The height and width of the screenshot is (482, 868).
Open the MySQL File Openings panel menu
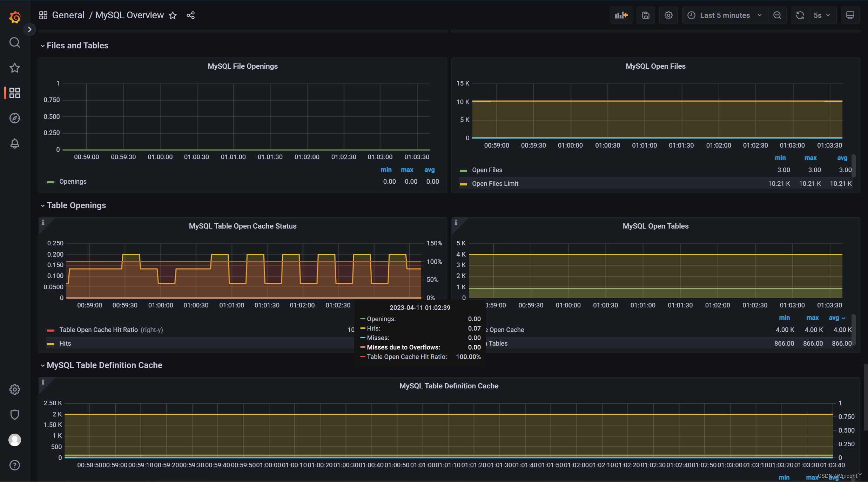pos(243,66)
